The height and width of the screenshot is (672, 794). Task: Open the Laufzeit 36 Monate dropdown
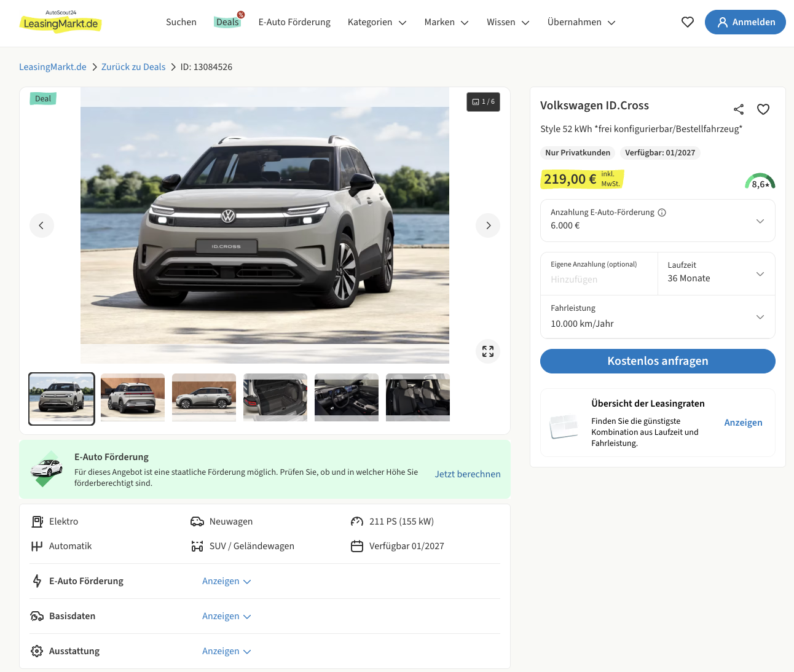pos(717,273)
